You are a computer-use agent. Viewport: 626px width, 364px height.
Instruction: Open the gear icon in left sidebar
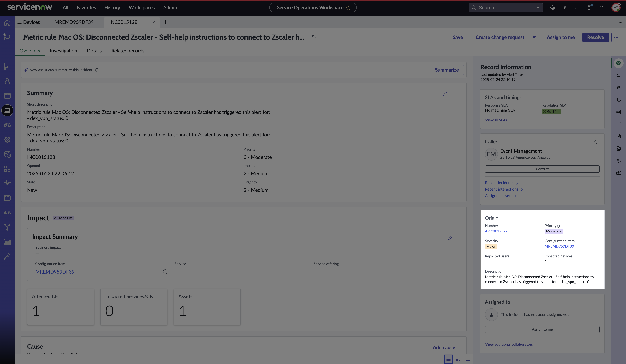[x=7, y=139]
